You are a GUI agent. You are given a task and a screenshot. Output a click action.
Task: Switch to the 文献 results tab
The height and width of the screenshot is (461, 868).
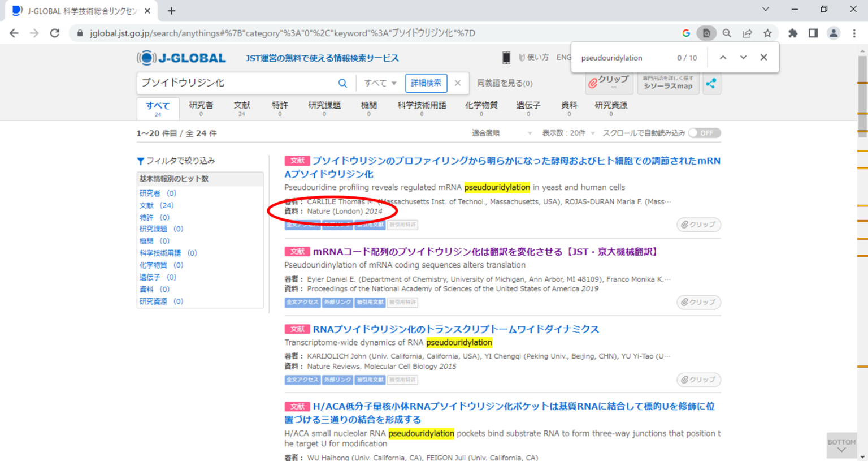tap(242, 107)
